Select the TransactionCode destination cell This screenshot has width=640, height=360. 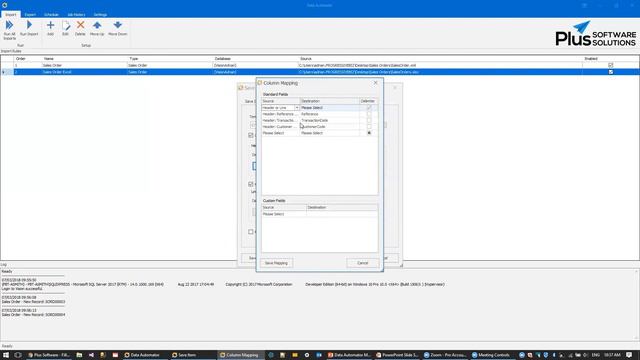329,120
